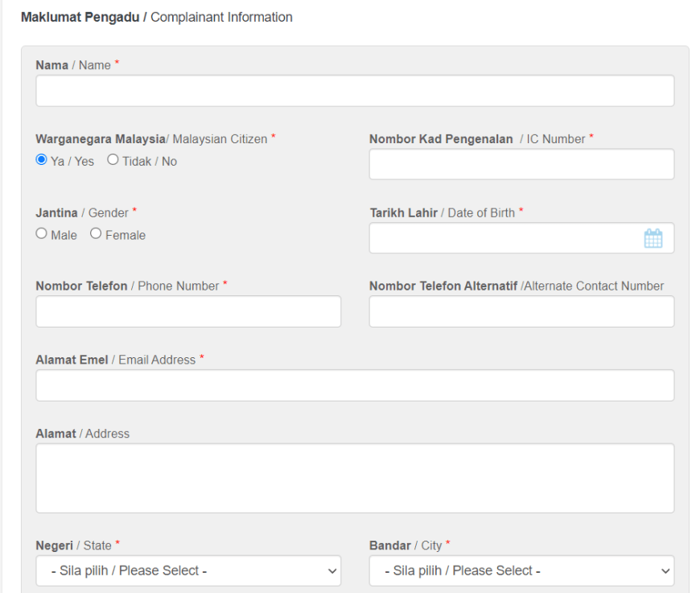The width and height of the screenshot is (700, 593).
Task: Click the Alternate Contact Number field
Action: tap(521, 311)
